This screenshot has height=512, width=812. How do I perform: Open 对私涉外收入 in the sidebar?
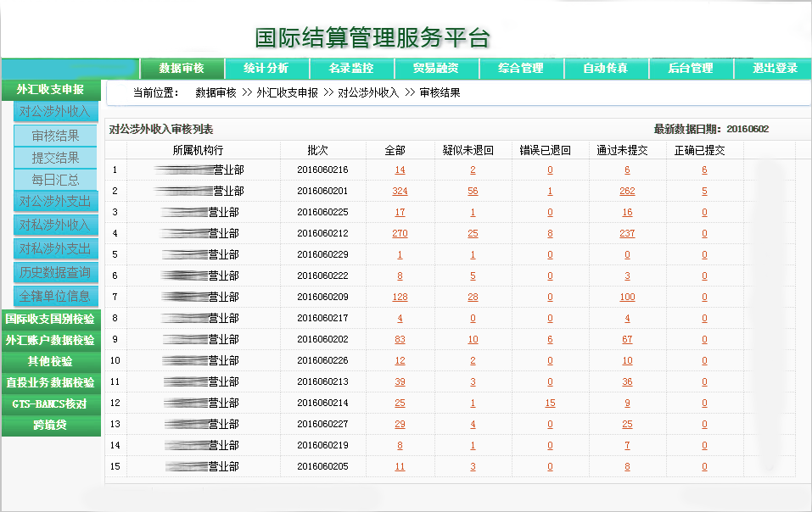(x=55, y=225)
